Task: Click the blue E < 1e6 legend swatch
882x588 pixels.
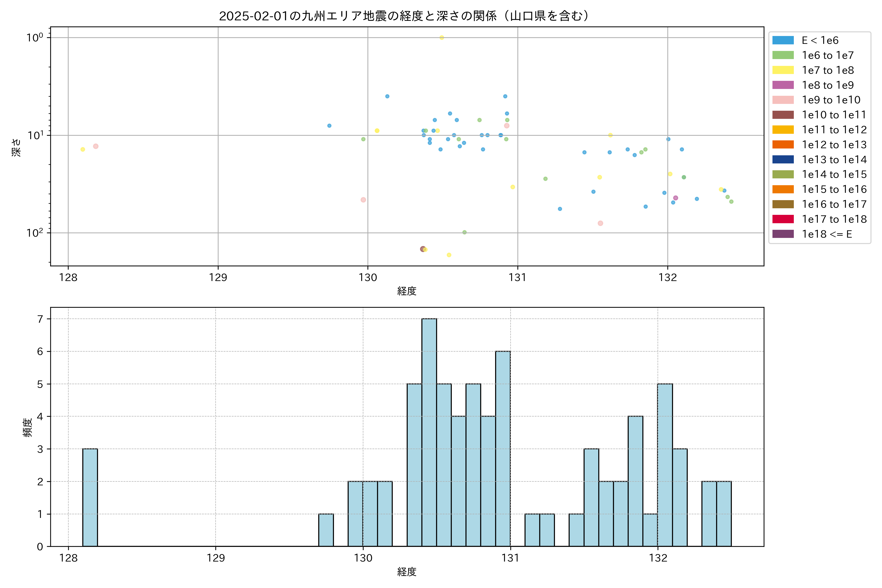Action: [783, 40]
